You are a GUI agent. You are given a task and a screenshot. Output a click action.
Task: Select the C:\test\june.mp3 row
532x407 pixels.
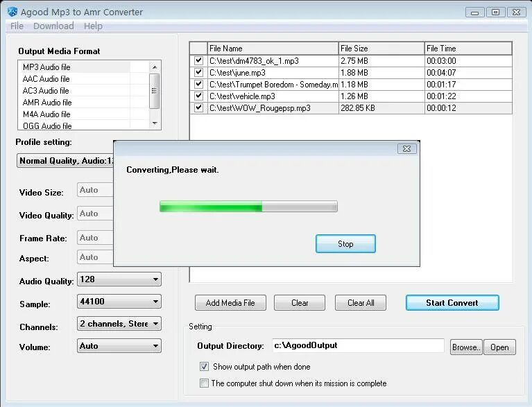pos(351,73)
